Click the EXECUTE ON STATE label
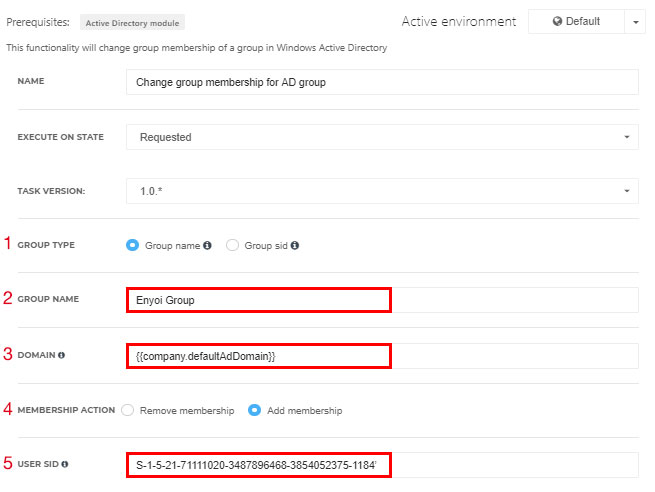655x492 pixels. pos(61,137)
